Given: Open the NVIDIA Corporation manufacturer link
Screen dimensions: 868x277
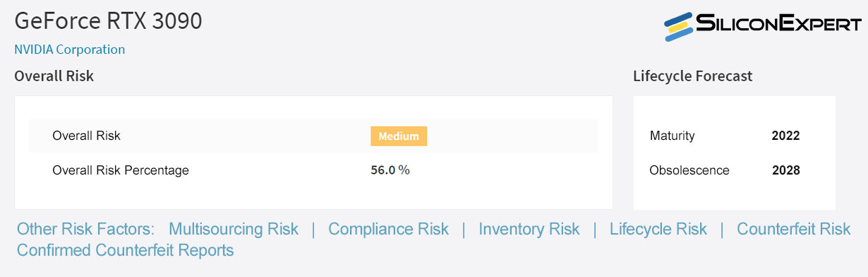Looking at the screenshot, I should coord(70,49).
